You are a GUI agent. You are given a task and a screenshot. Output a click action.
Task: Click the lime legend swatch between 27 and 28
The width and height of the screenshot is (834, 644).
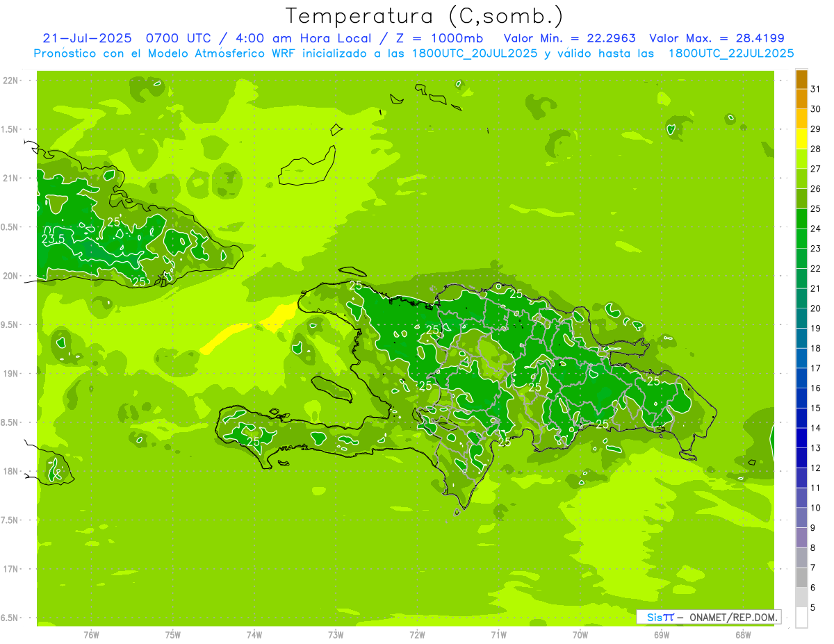[801, 159]
